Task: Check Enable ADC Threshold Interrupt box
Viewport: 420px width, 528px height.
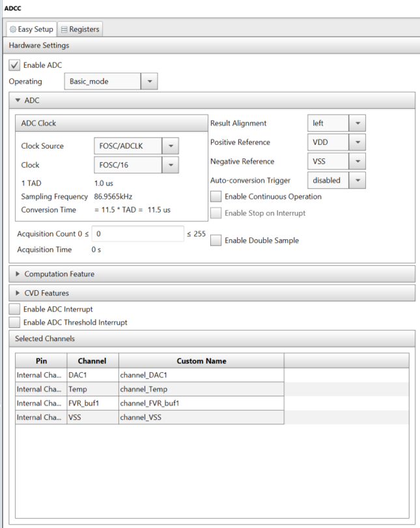Action: point(14,322)
